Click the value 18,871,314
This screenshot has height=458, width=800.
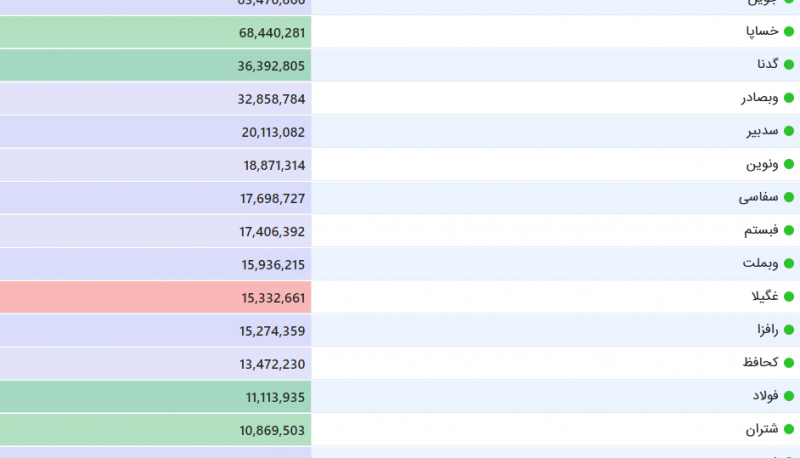click(x=274, y=165)
